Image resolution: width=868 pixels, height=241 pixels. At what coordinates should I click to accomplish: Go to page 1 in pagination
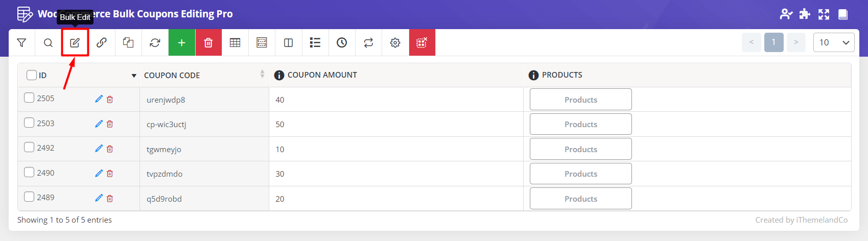(773, 42)
